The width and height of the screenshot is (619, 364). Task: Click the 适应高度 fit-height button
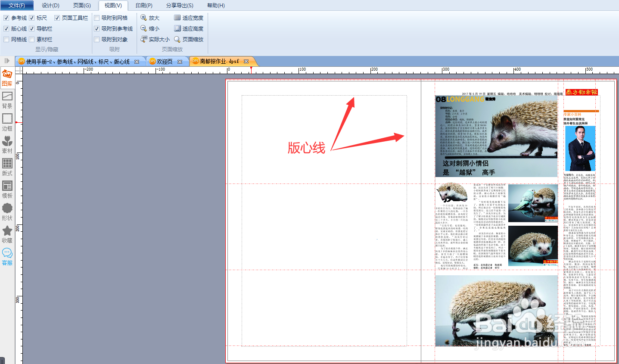[189, 28]
